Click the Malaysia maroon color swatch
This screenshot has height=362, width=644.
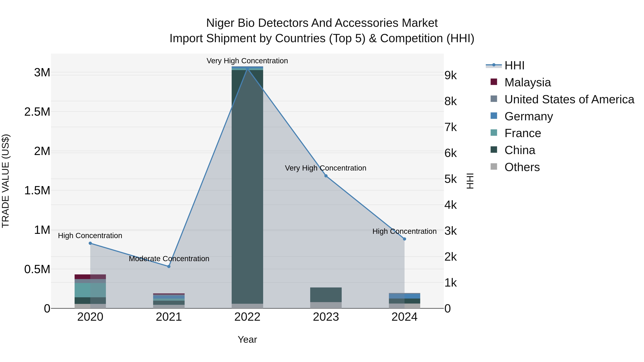coord(494,82)
